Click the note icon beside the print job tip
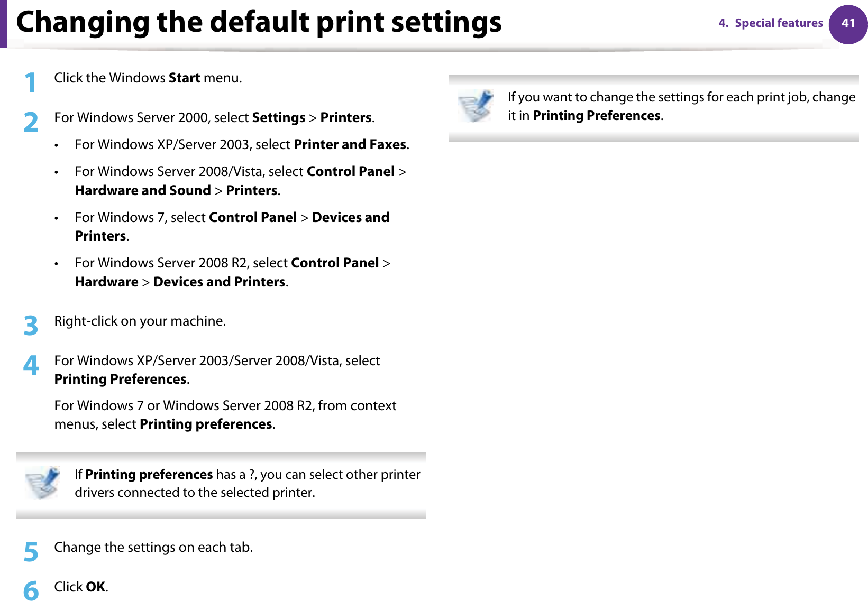The width and height of the screenshot is (868, 601). click(x=476, y=105)
